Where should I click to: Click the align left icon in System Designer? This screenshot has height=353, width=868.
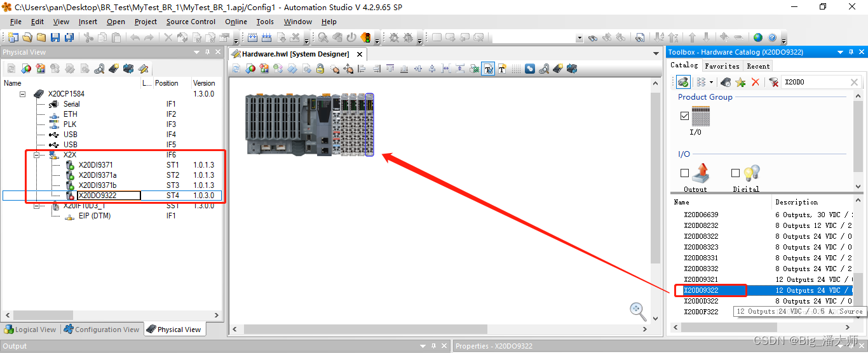[362, 69]
